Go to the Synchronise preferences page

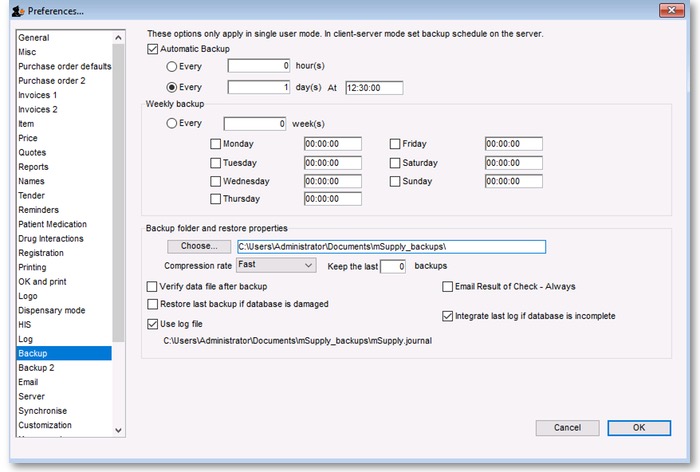coord(44,411)
